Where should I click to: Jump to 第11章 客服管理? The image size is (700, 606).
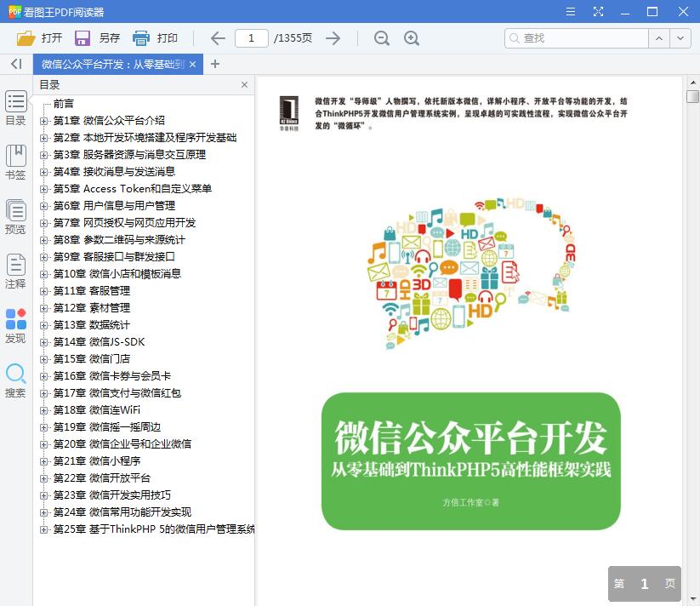click(x=92, y=291)
